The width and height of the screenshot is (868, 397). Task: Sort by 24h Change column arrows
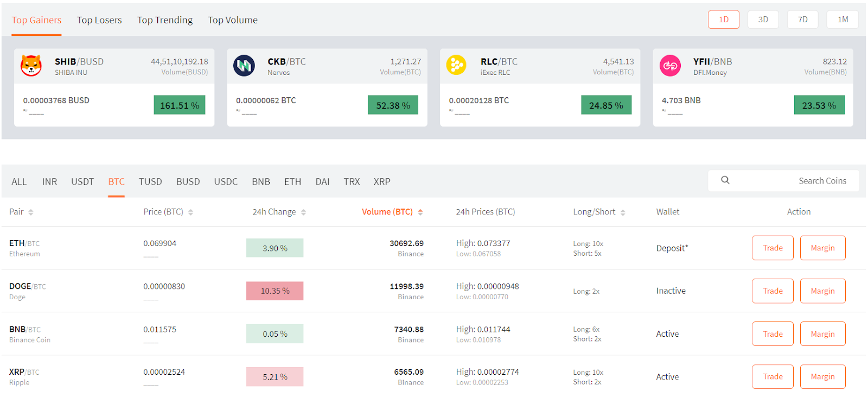pos(303,212)
